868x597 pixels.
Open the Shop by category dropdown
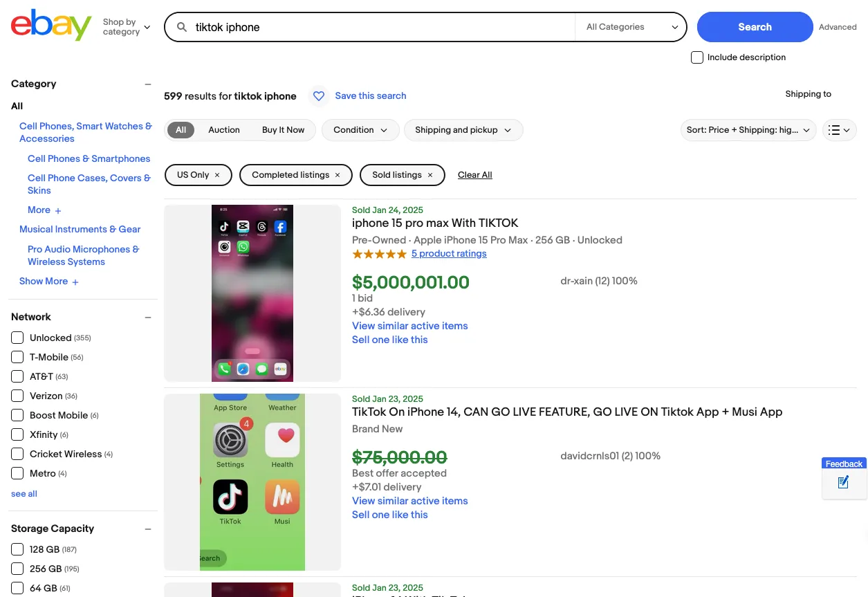tap(126, 27)
